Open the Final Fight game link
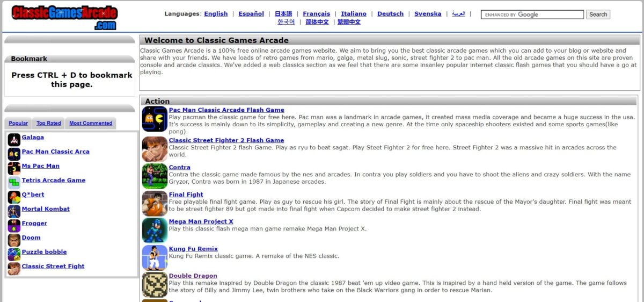Viewport: 644px width, 302px height. [x=186, y=195]
